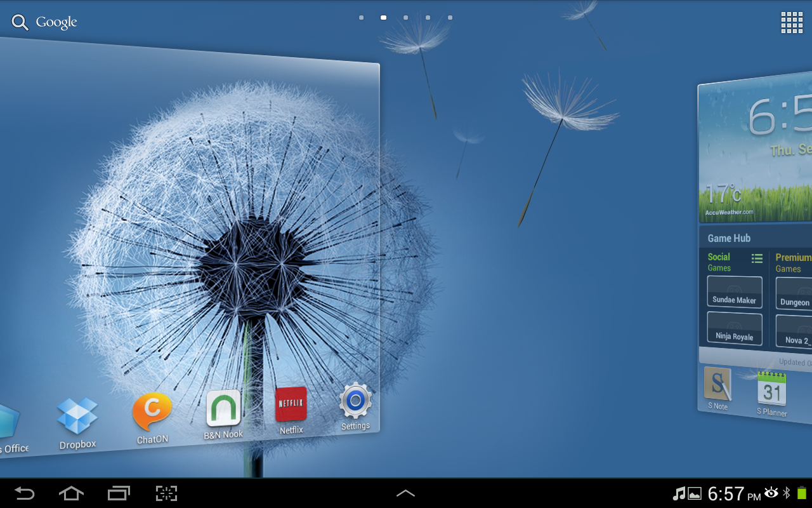The image size is (812, 508).
Task: Open the Dropbox app
Action: tap(77, 417)
